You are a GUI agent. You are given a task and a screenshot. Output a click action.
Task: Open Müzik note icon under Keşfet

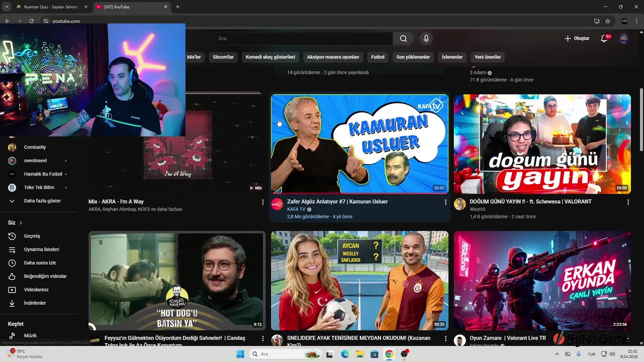pyautogui.click(x=12, y=335)
